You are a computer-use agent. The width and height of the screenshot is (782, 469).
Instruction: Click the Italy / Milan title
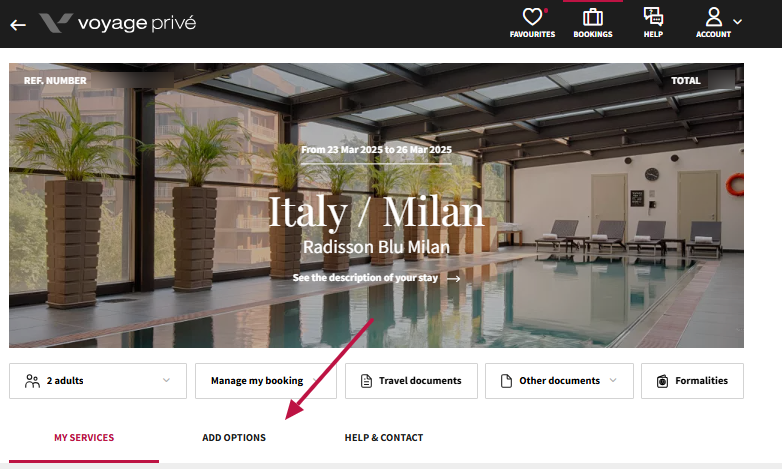[376, 212]
